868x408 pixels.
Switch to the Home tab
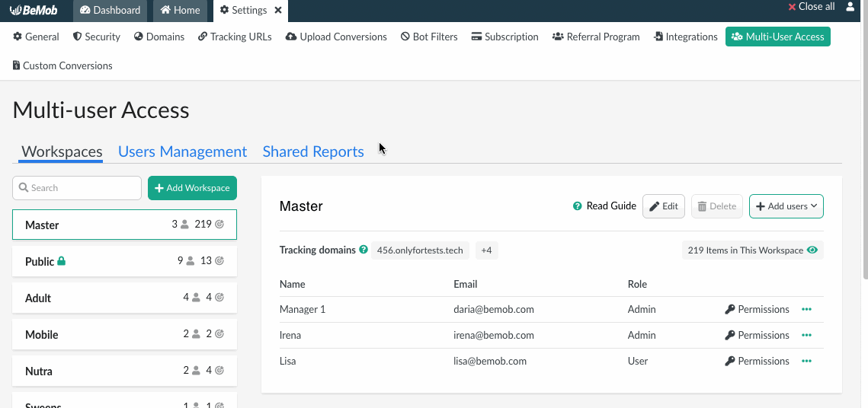coord(180,10)
